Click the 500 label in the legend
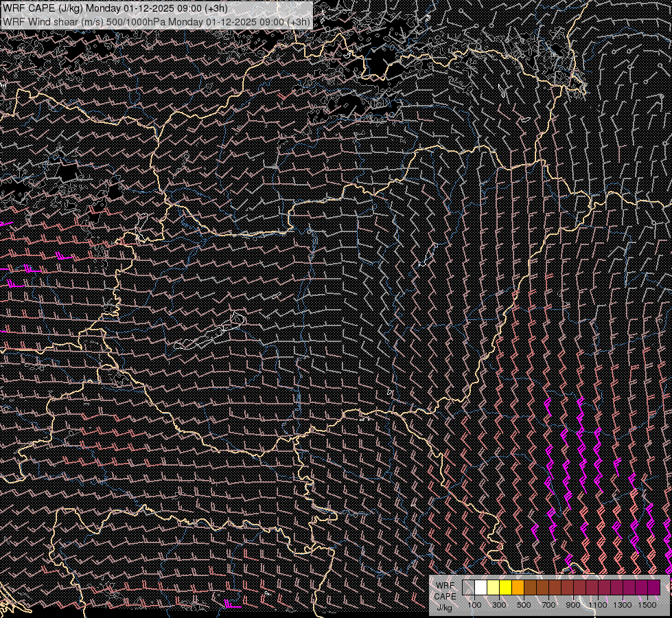The width and height of the screenshot is (672, 618). pos(524,605)
